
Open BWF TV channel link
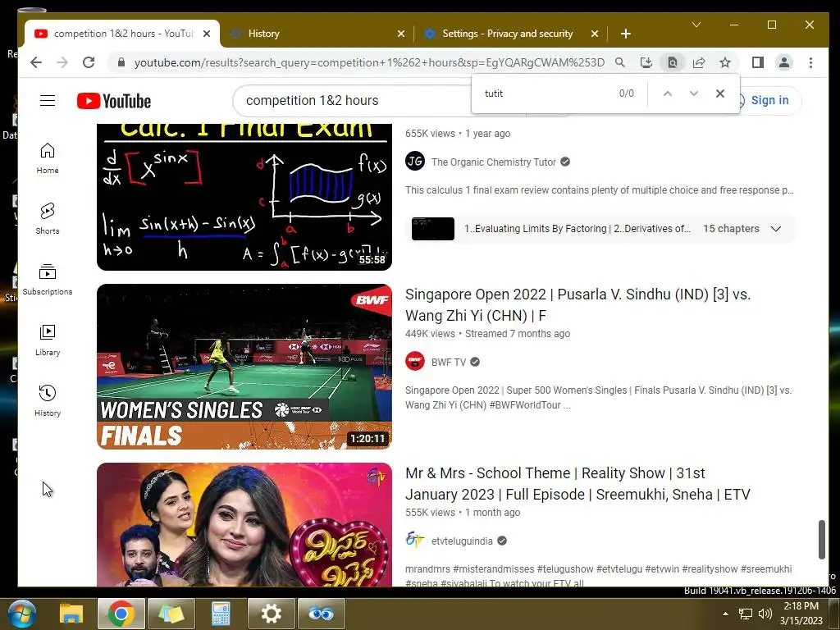click(449, 362)
